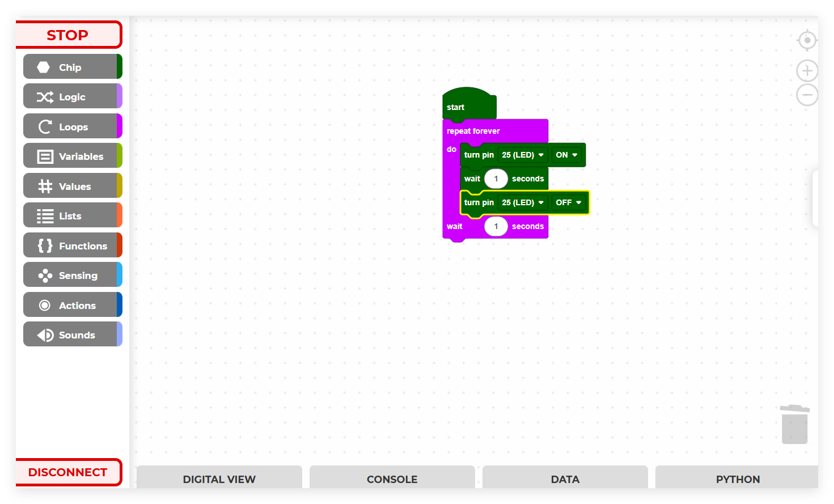
Task: Open the Lists block category
Action: point(73,215)
